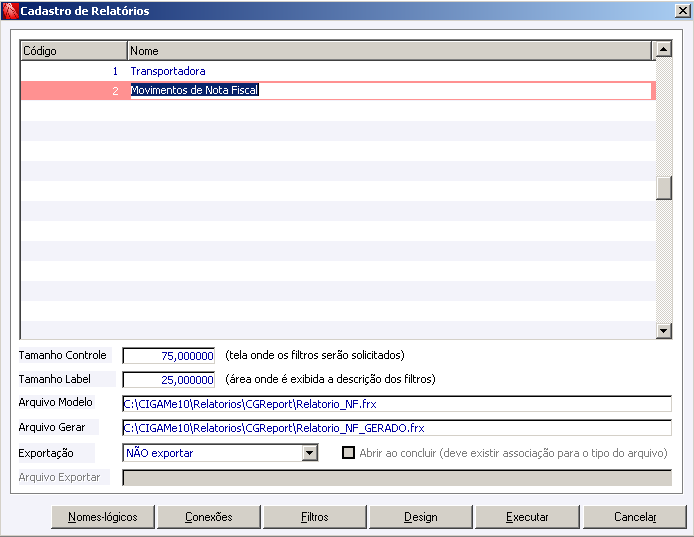Click the Arquivo Gerar path field

[397, 428]
